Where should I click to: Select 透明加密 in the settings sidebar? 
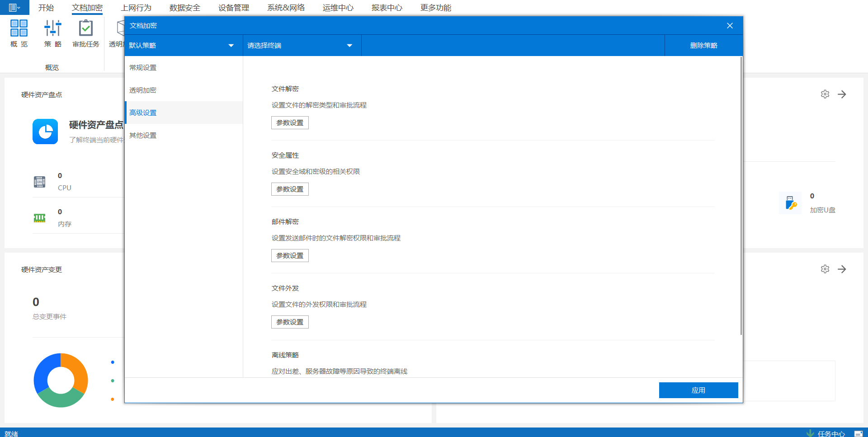pos(143,90)
